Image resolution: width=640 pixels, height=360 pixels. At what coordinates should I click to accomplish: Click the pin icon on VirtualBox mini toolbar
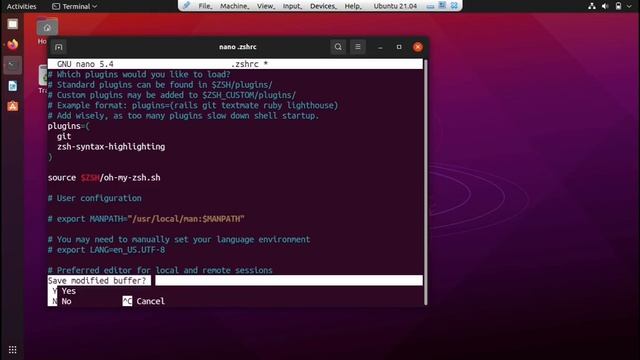tap(186, 6)
